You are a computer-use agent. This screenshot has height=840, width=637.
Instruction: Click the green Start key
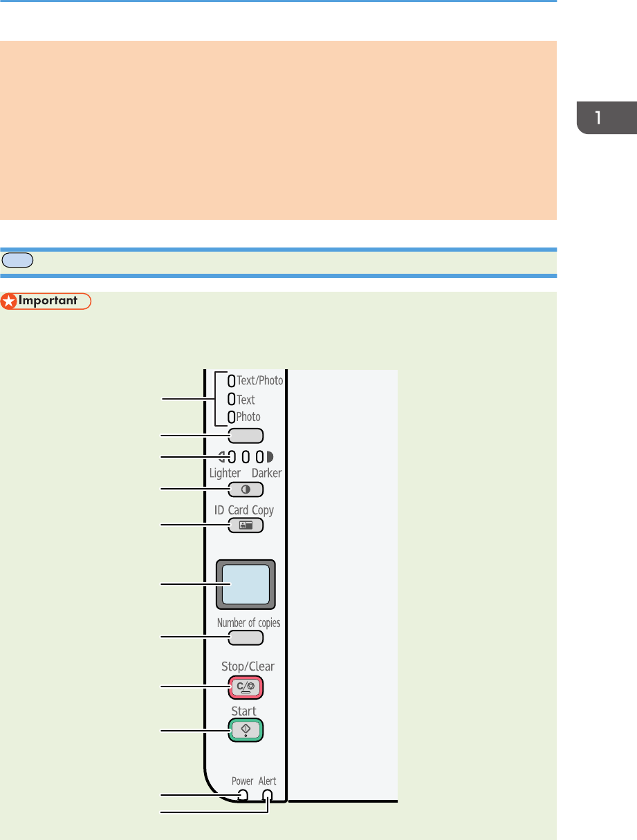coord(246,730)
